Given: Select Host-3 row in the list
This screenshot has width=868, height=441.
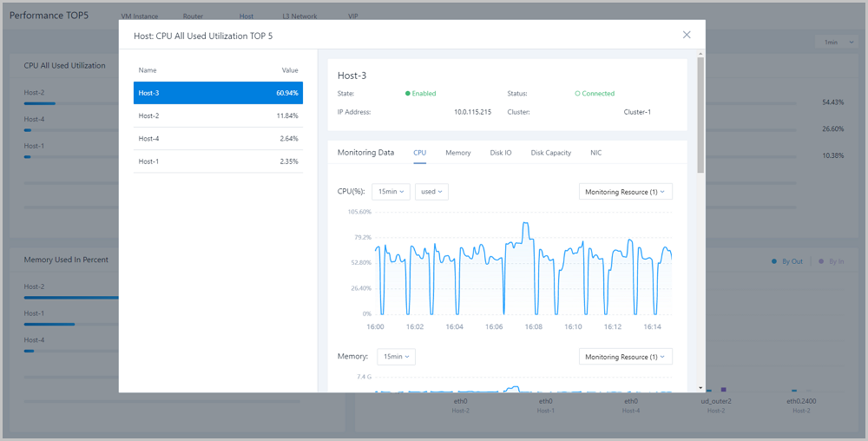Looking at the screenshot, I should tap(218, 93).
